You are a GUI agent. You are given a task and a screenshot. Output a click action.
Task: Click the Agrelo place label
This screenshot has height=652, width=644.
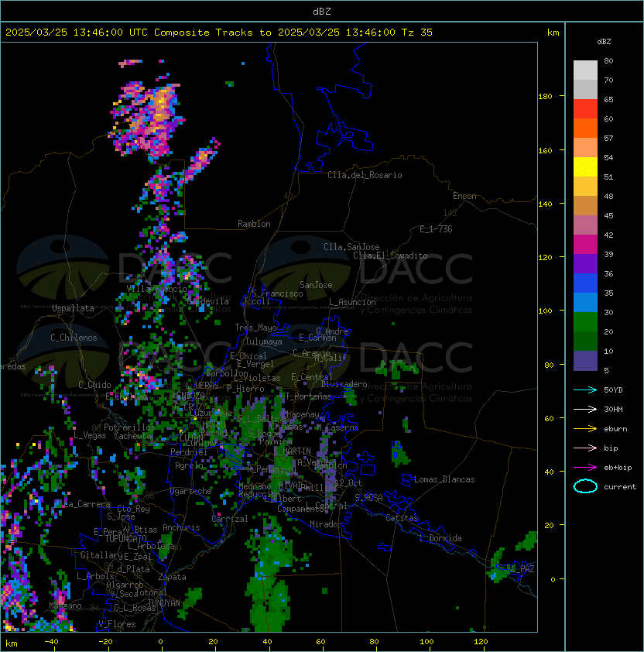[x=189, y=465]
